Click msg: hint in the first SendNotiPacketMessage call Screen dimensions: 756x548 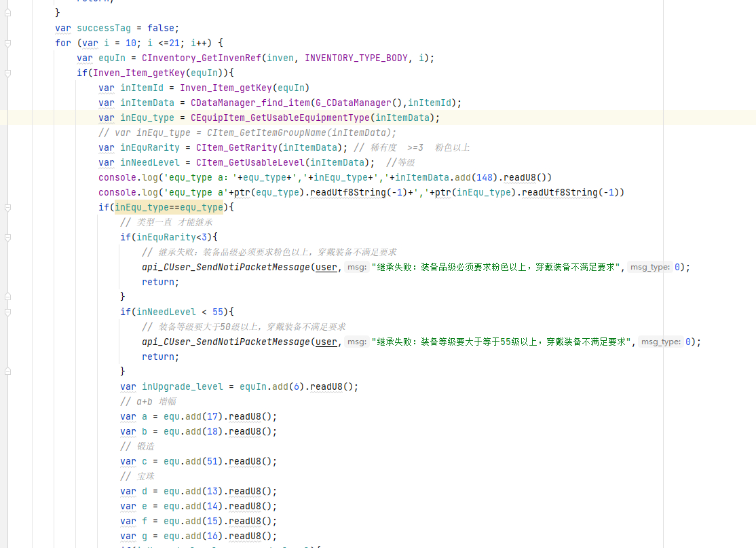pos(356,268)
